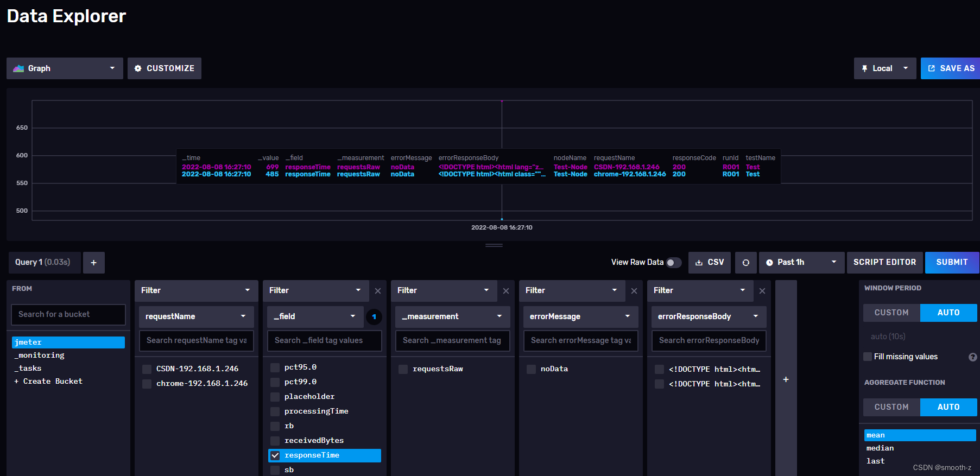Select CUSTOM window period
Image resolution: width=980 pixels, height=476 pixels.
(892, 313)
